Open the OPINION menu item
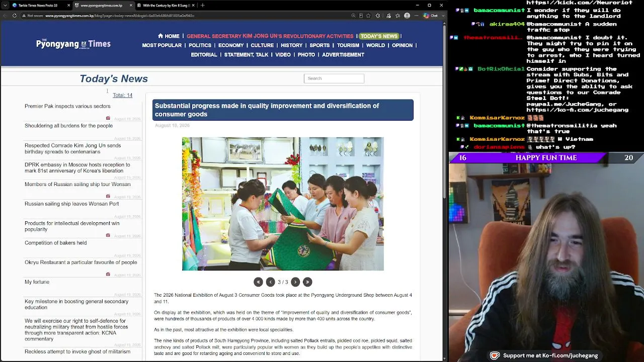 point(402,45)
